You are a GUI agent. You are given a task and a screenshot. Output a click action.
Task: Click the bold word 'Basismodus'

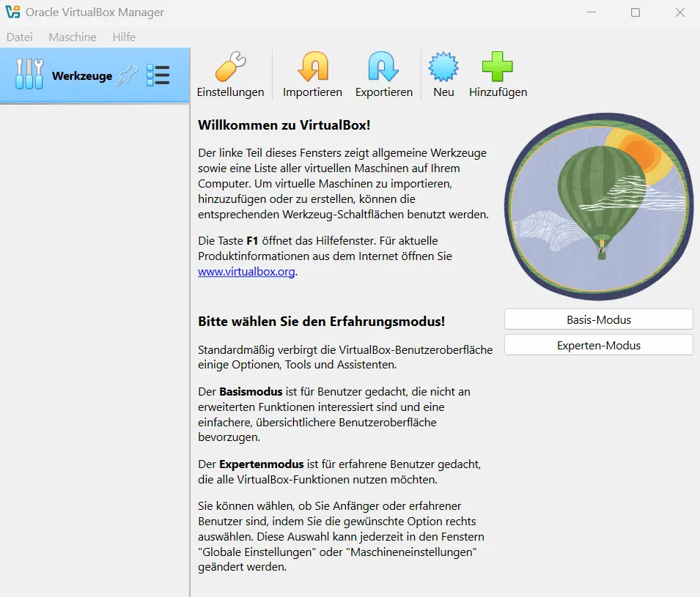point(251,391)
